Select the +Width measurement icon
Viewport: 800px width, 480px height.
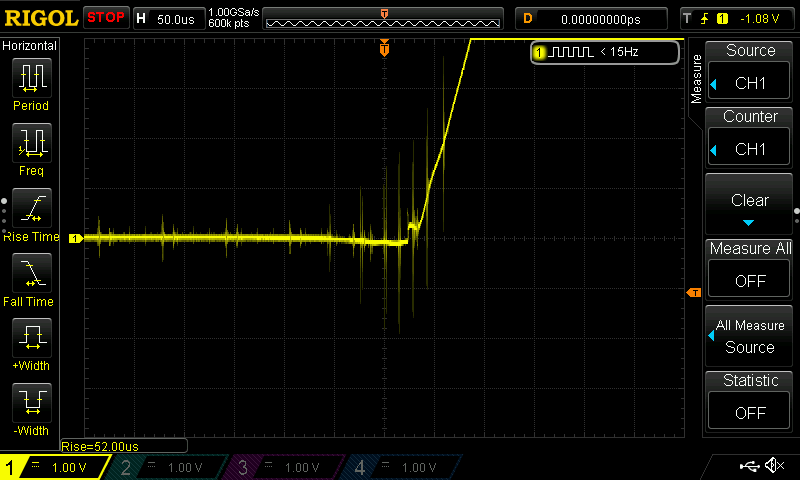coord(31,339)
